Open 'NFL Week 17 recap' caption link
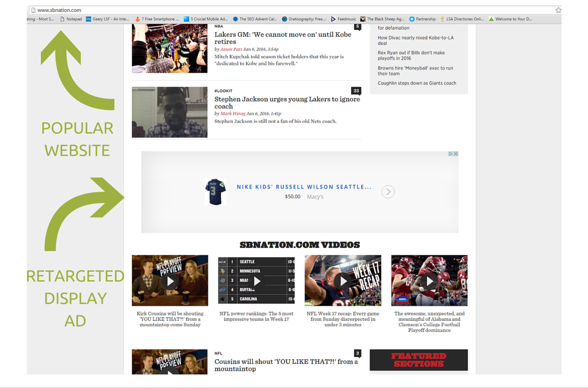The width and height of the screenshot is (588, 388). coord(343,319)
